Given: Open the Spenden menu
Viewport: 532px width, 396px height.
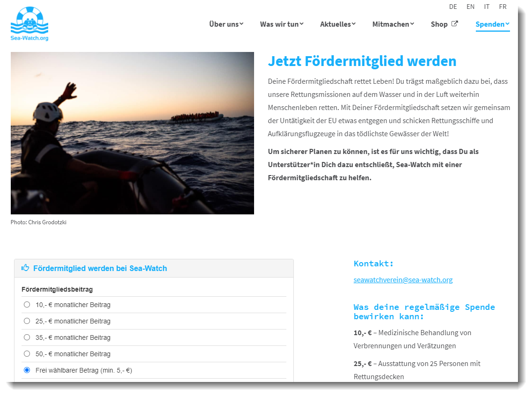Looking at the screenshot, I should coord(492,24).
